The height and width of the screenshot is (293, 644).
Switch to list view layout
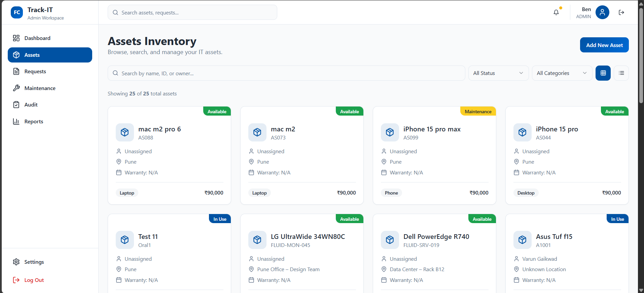pyautogui.click(x=621, y=73)
